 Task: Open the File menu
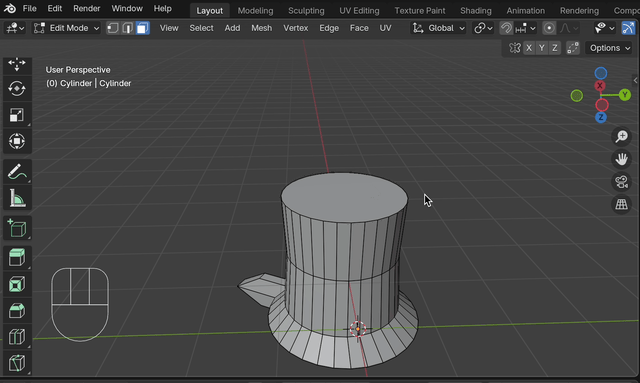[x=29, y=8]
